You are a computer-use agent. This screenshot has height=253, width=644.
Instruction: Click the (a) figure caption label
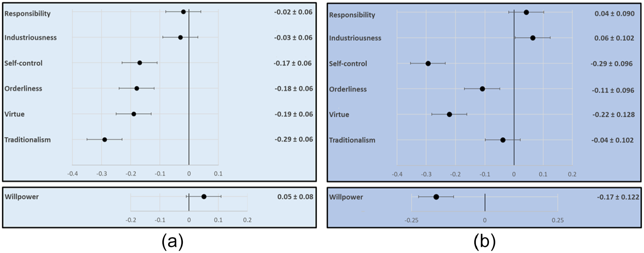tap(173, 242)
